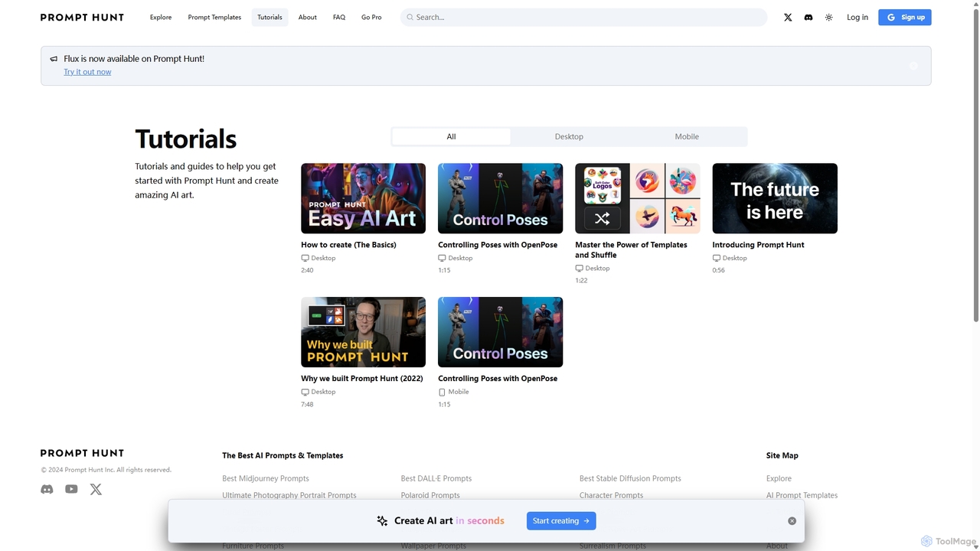Screen dimensions: 980x551
Task: Click the search magnifier icon
Action: point(410,17)
